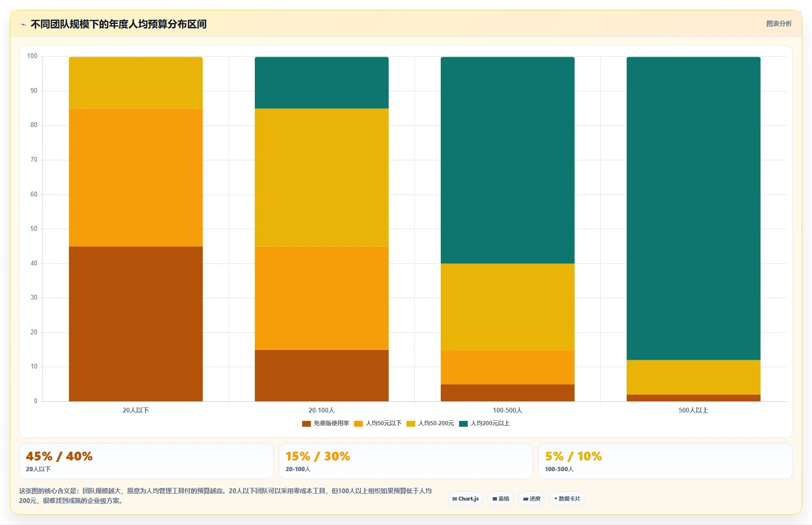Click the 进度 tag icon
The image size is (812, 525).
tap(525, 499)
